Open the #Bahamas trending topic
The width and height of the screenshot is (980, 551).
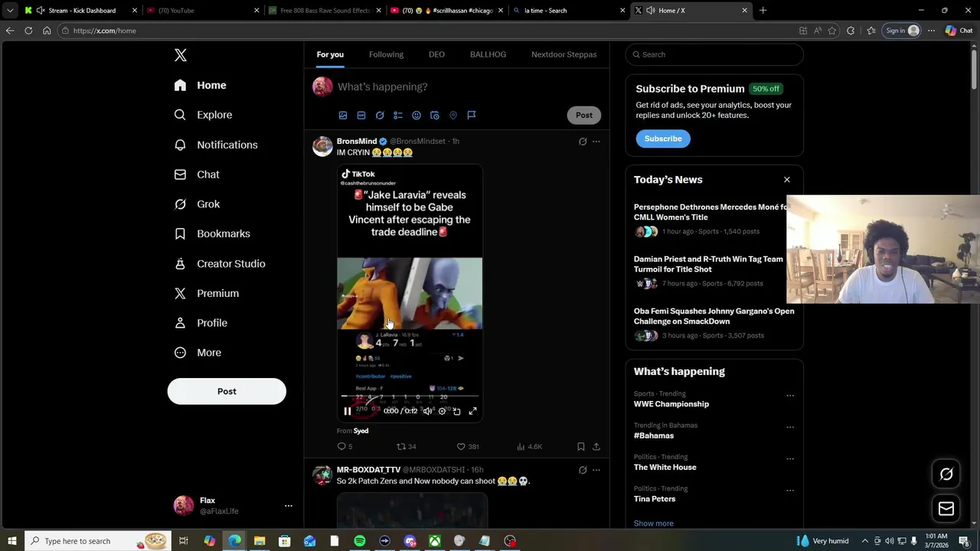[x=654, y=435]
